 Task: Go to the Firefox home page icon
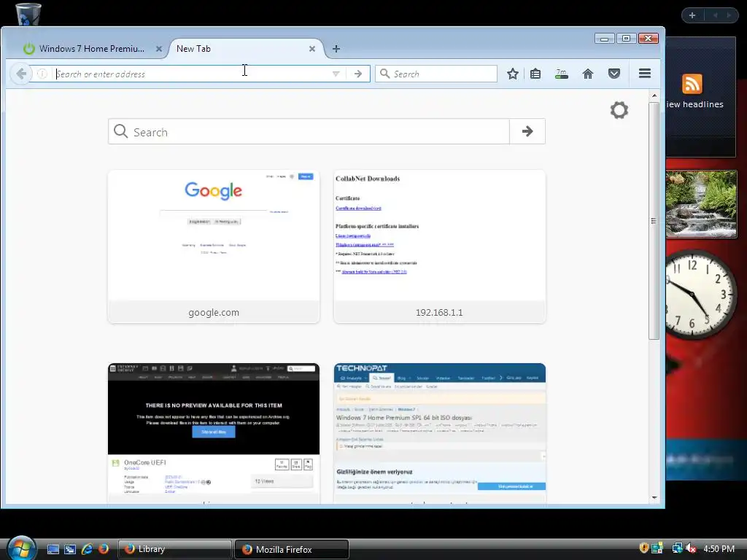[588, 74]
